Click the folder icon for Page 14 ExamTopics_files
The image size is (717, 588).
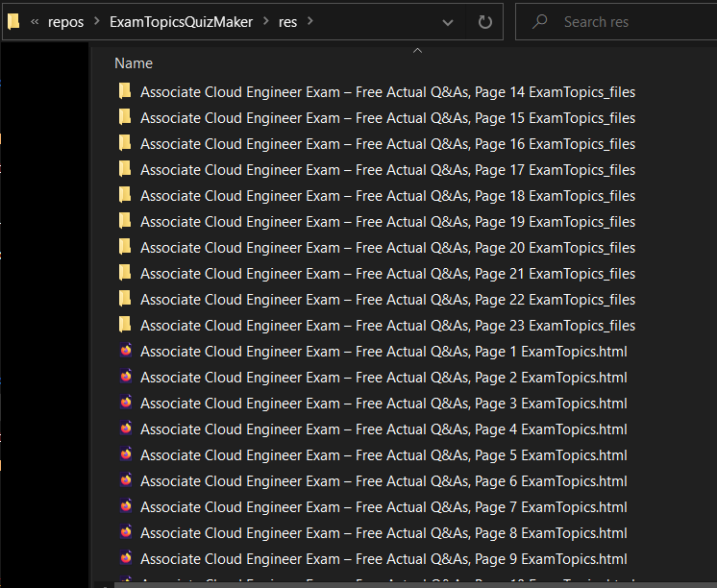[125, 91]
